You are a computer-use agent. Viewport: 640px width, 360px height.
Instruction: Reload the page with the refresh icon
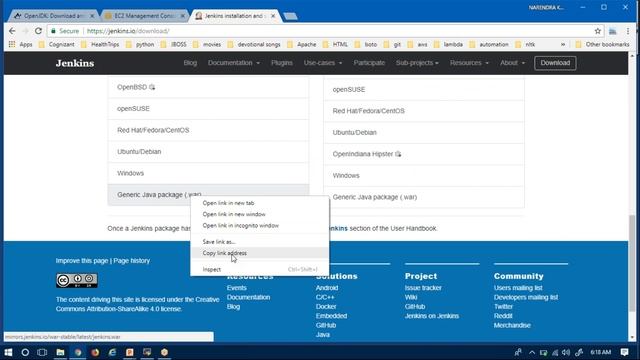point(38,31)
